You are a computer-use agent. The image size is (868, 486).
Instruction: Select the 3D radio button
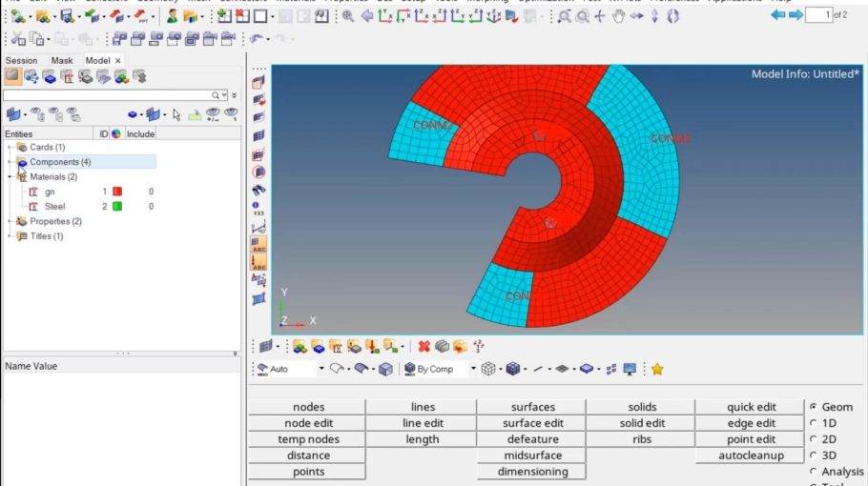tap(814, 456)
